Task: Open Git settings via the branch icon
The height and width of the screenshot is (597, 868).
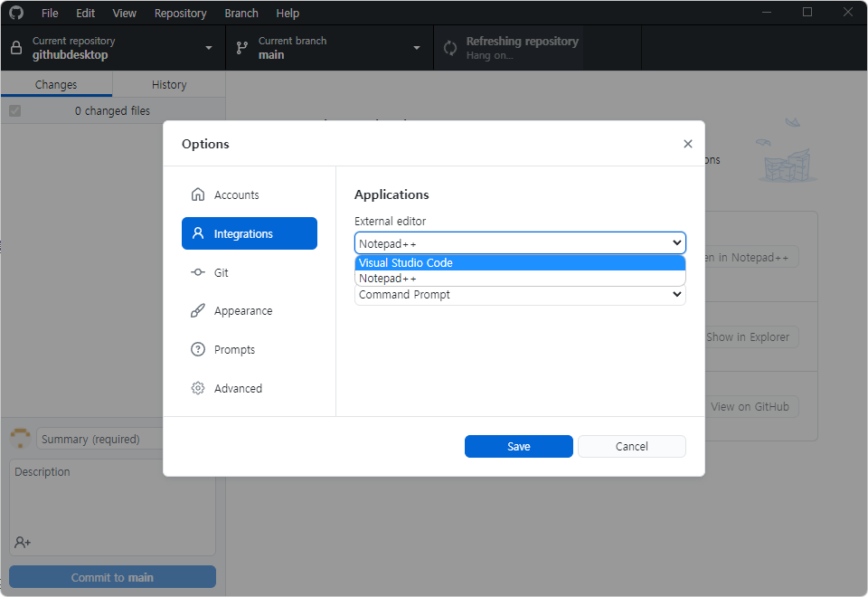Action: click(x=197, y=271)
